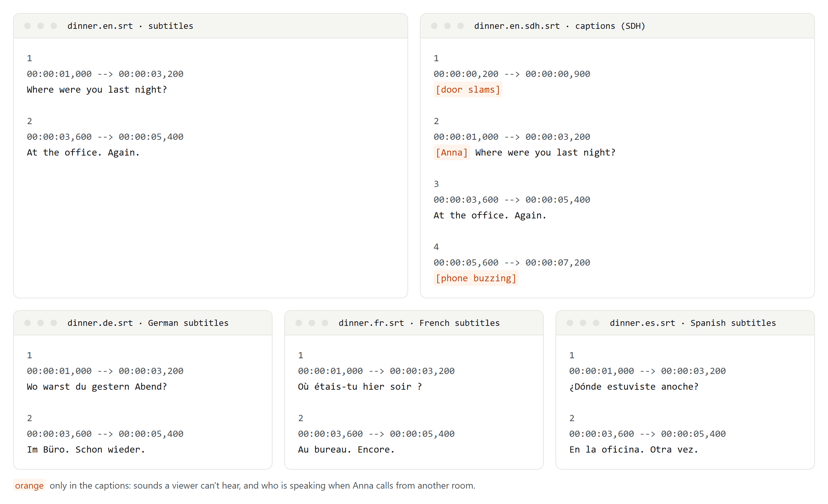Select the cue 2 timestamp in SDH captions
Image resolution: width=828 pixels, height=504 pixels.
pyautogui.click(x=512, y=137)
